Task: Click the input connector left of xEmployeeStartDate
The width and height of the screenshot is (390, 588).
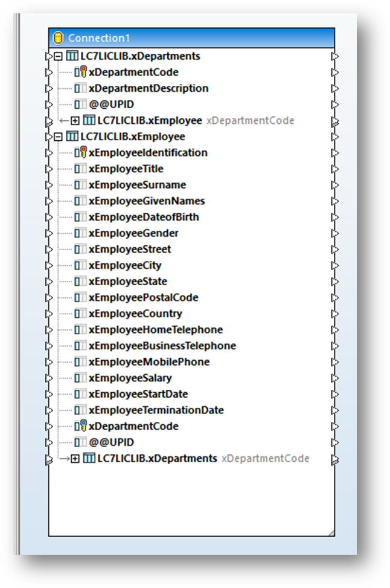Action: coord(49,395)
